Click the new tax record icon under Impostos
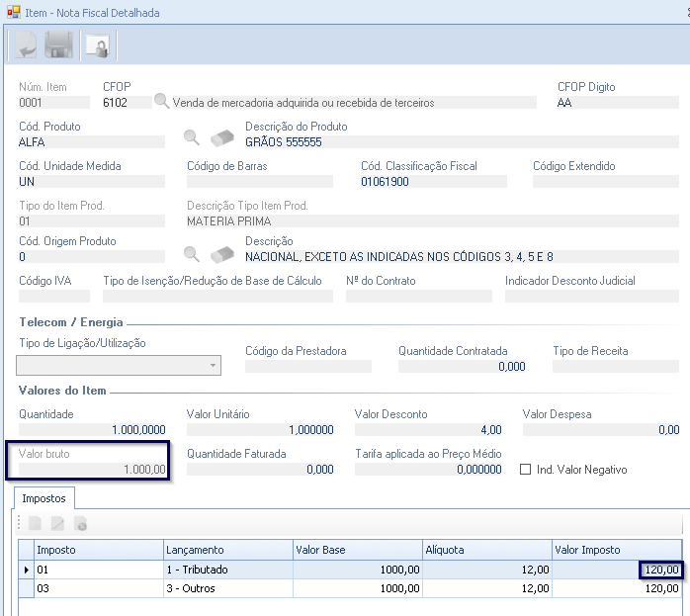This screenshot has width=690, height=616. 36,524
